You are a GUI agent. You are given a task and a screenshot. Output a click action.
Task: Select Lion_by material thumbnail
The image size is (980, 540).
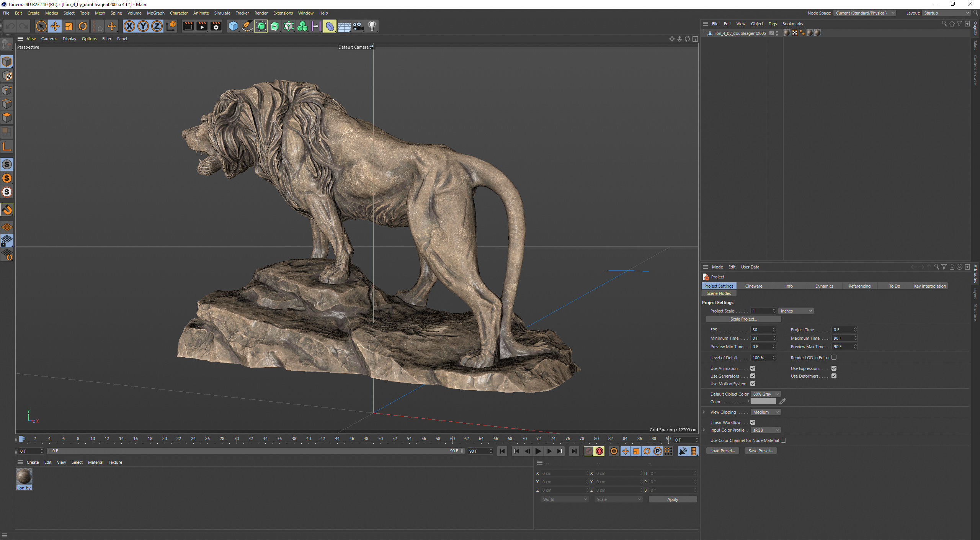point(24,479)
